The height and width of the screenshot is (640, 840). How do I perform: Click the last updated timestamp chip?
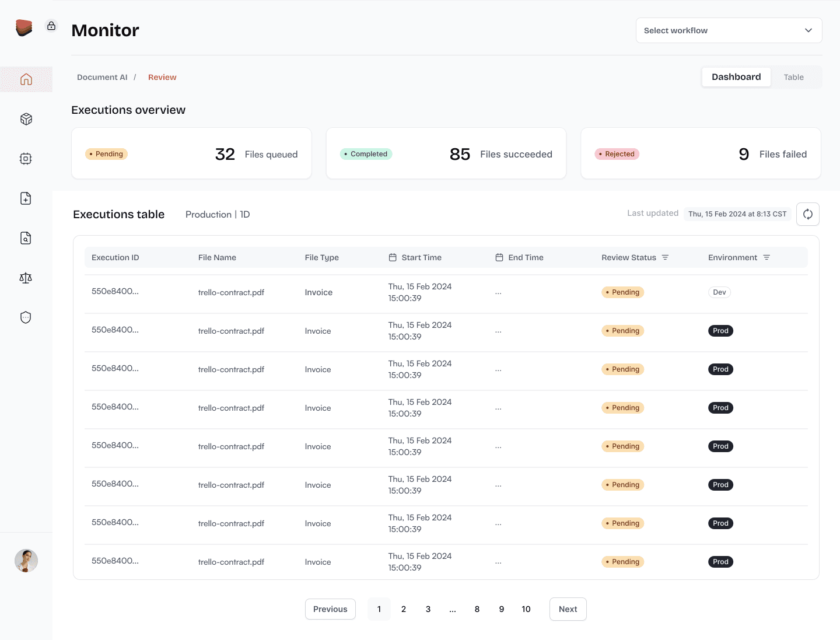coord(737,214)
